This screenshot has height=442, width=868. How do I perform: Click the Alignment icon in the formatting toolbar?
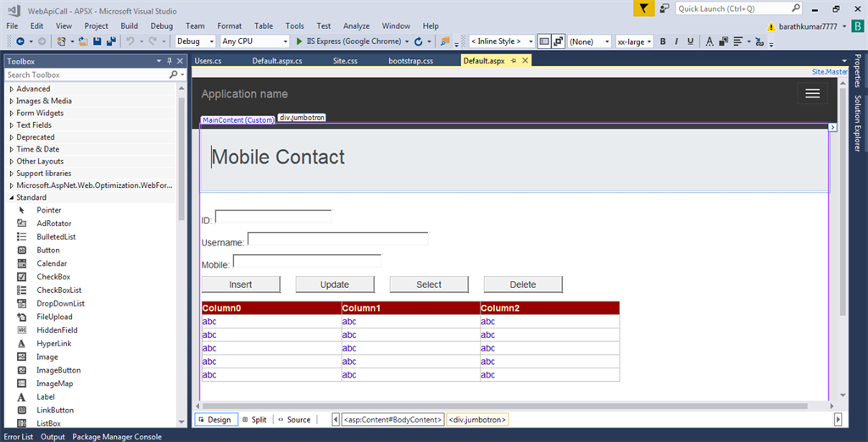738,41
